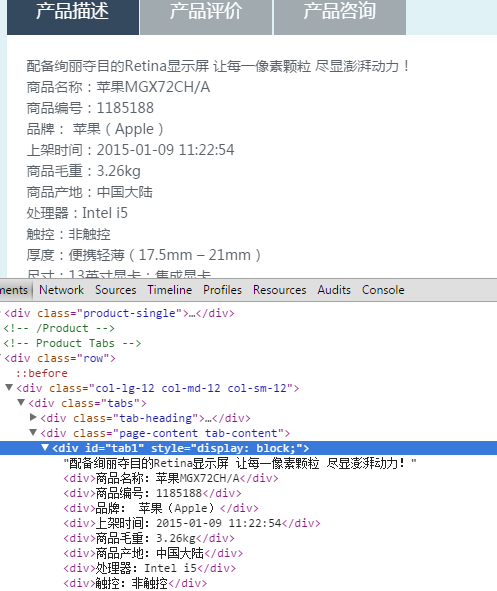The width and height of the screenshot is (497, 591).
Task: Open the Profiles panel
Action: pyautogui.click(x=222, y=290)
